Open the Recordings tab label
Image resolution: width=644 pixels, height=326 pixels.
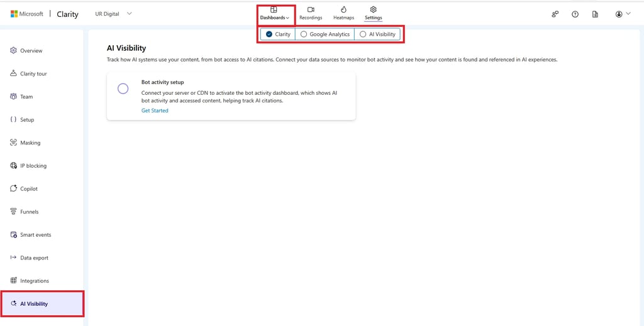coord(311,18)
